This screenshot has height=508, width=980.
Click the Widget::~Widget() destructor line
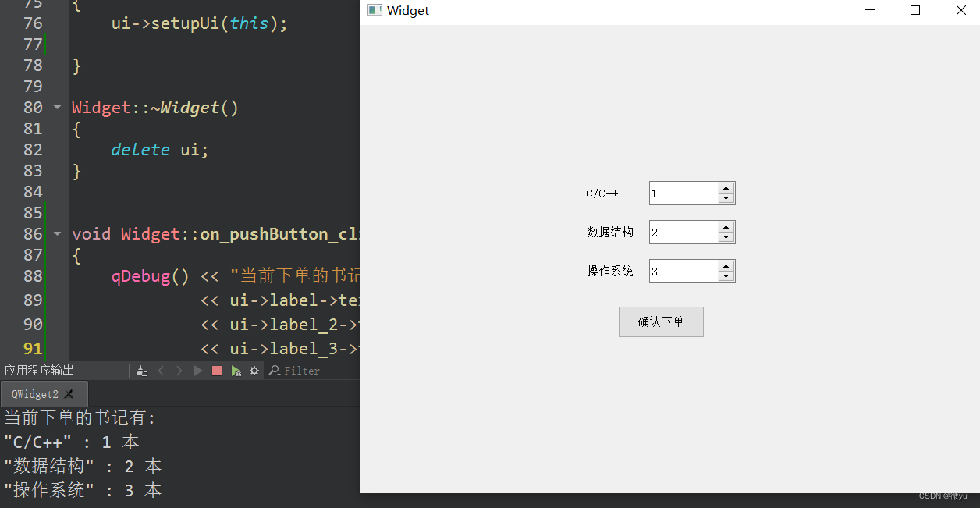tap(155, 107)
